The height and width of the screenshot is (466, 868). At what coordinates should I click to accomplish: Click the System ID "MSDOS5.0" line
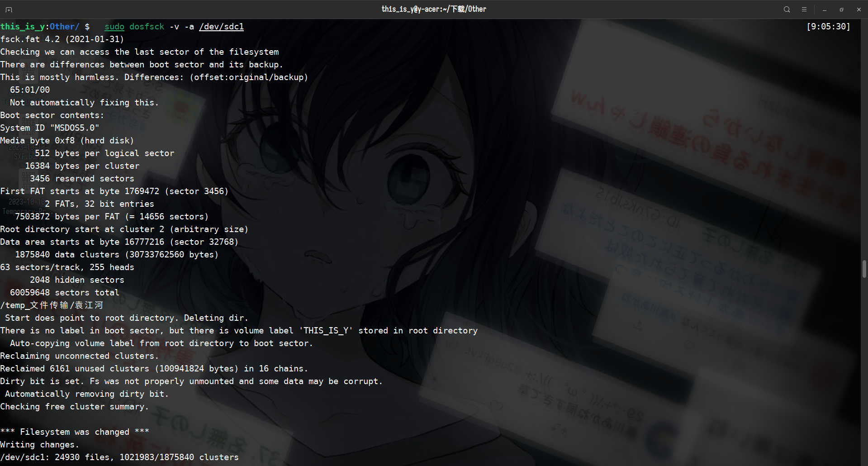tap(50, 128)
